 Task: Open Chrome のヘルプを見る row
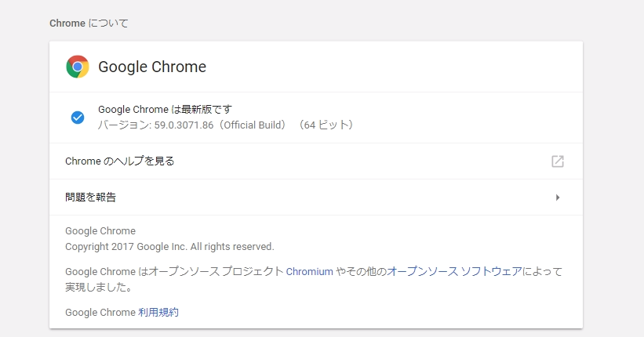316,161
